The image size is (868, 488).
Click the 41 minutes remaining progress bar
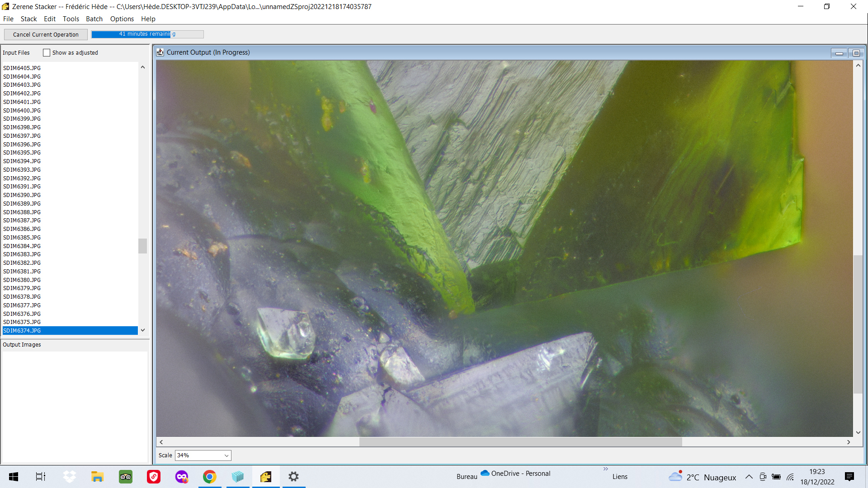147,34
